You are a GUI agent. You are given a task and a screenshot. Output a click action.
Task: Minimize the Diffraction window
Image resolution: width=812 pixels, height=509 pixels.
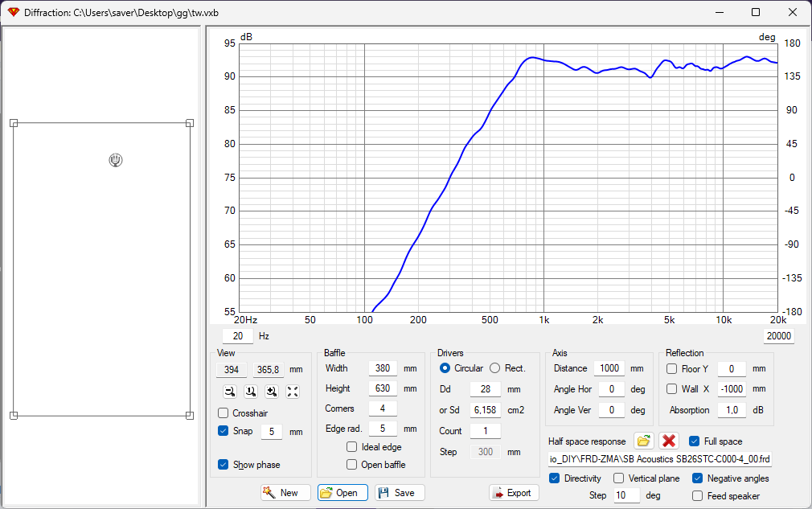720,12
